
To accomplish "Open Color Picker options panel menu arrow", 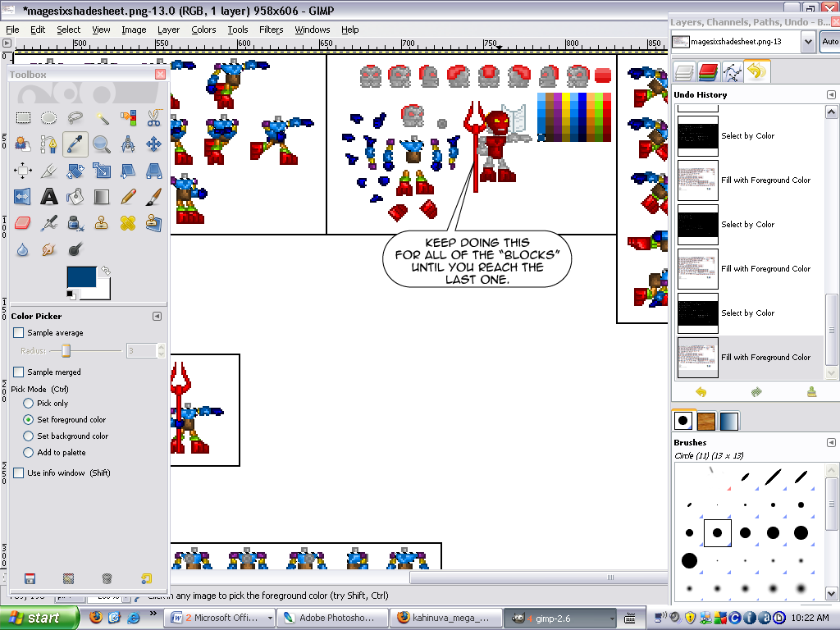I will point(157,316).
